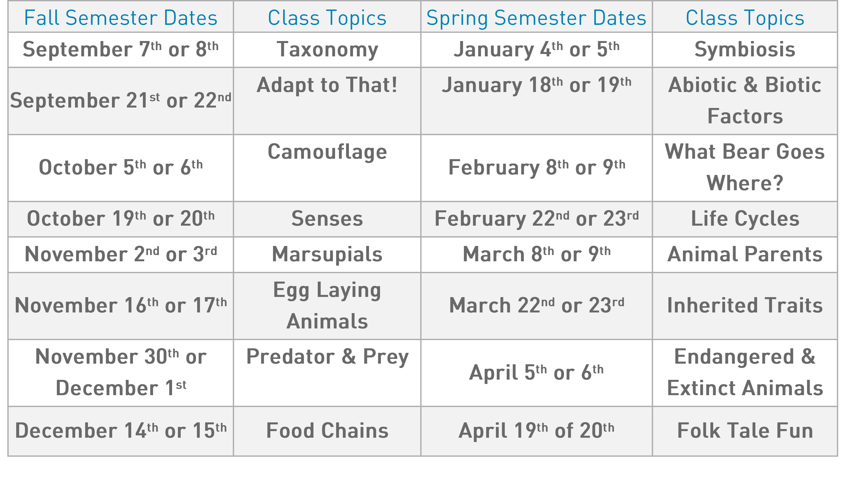
Task: Select the Symbiosis topic cell
Action: coord(745,50)
